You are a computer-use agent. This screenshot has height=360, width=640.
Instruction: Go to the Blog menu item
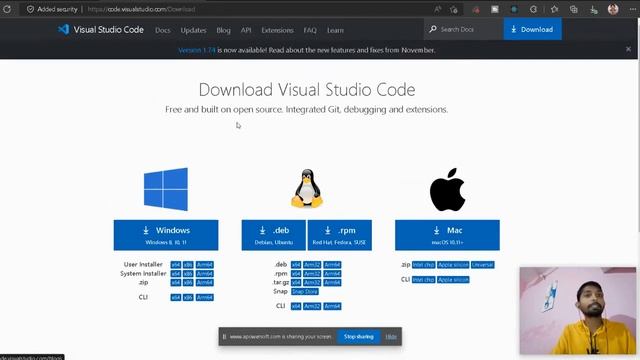click(223, 30)
